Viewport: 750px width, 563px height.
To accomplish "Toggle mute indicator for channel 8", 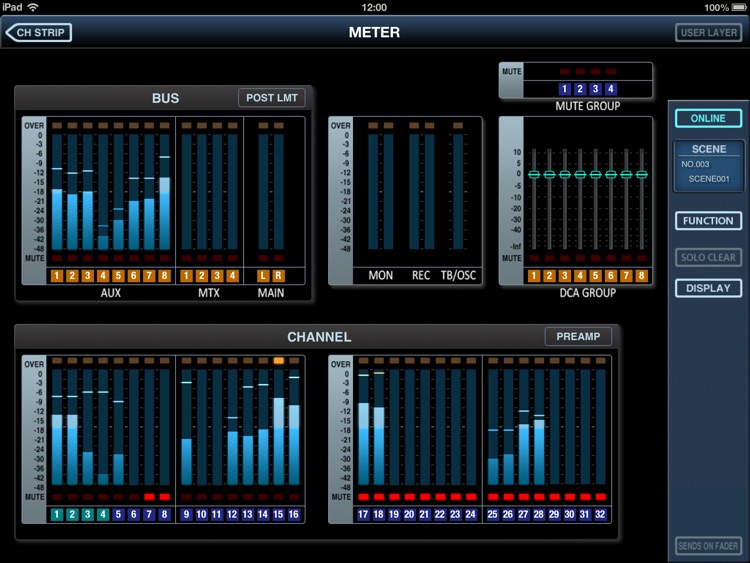I will [x=164, y=497].
